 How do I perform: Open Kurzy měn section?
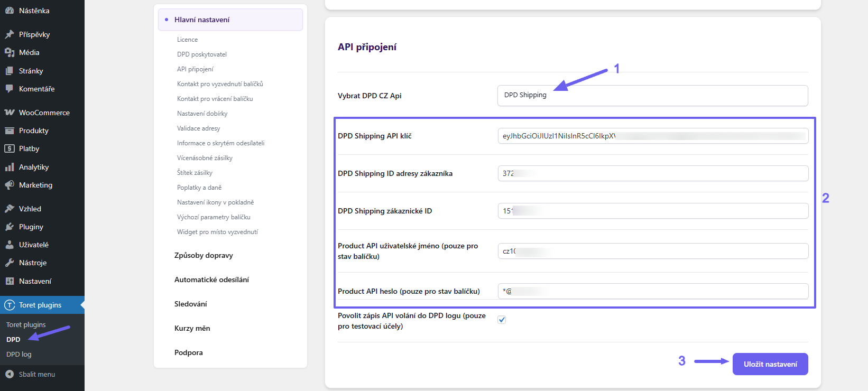pyautogui.click(x=192, y=328)
